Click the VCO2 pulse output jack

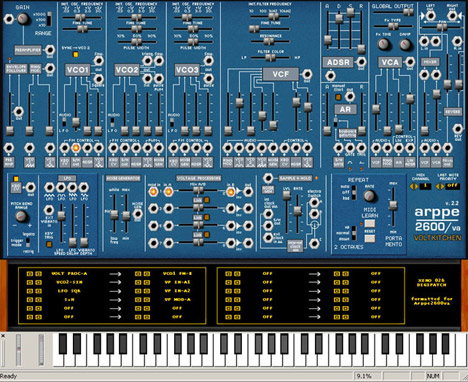coord(159,79)
